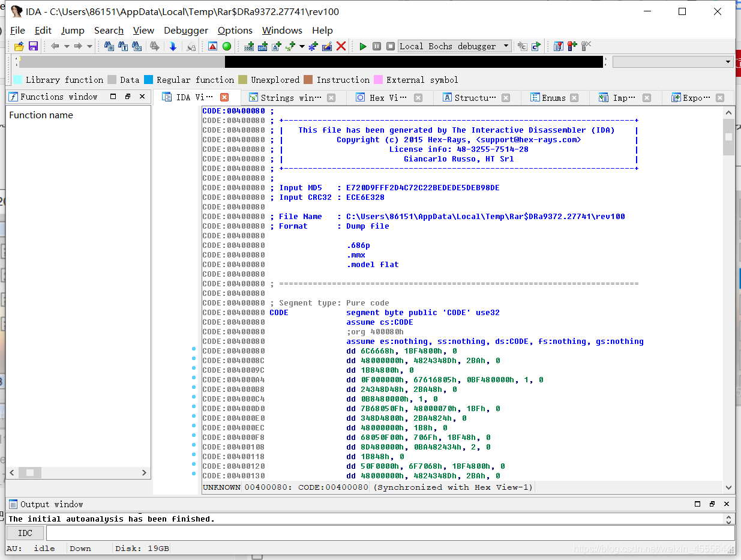741x560 pixels.
Task: Click the IDC button in output bar
Action: [25, 533]
